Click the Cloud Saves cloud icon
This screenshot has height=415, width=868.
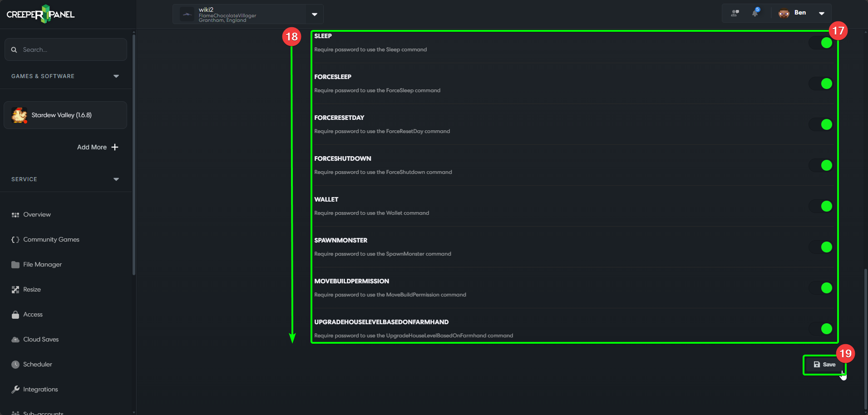click(x=15, y=340)
